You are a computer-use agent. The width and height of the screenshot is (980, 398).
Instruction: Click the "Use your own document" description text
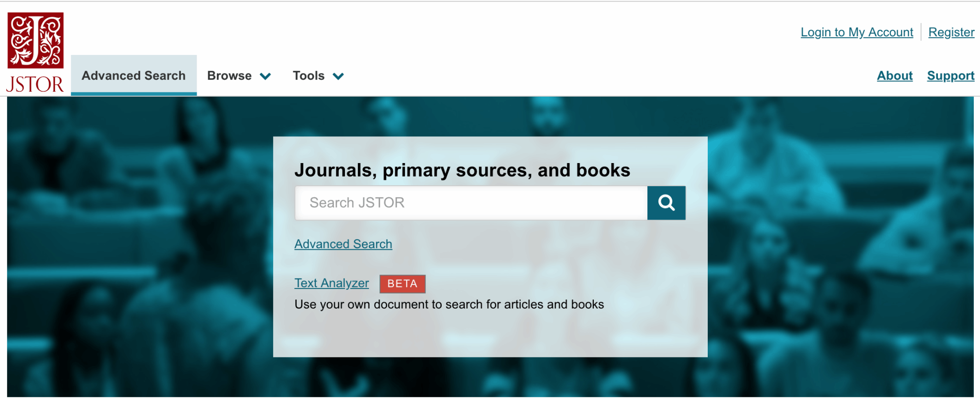coord(449,304)
